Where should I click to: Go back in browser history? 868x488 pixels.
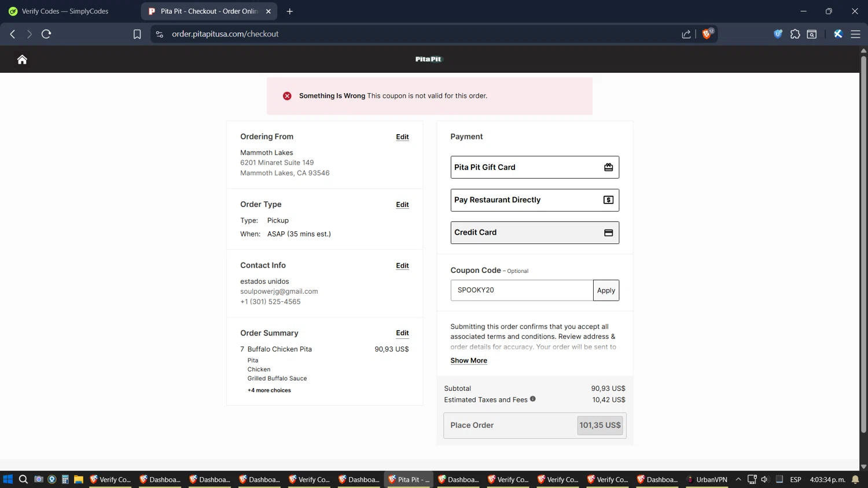click(x=13, y=34)
